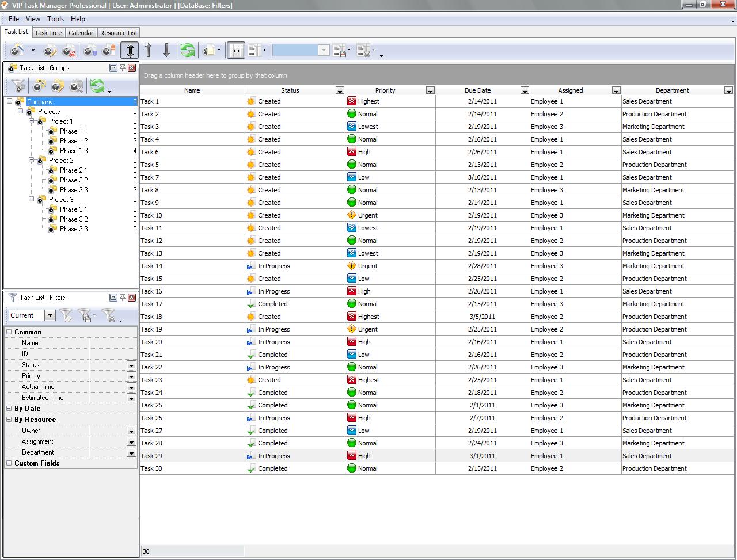The image size is (737, 560).
Task: Open the Status column filter dropdown
Action: [x=340, y=90]
